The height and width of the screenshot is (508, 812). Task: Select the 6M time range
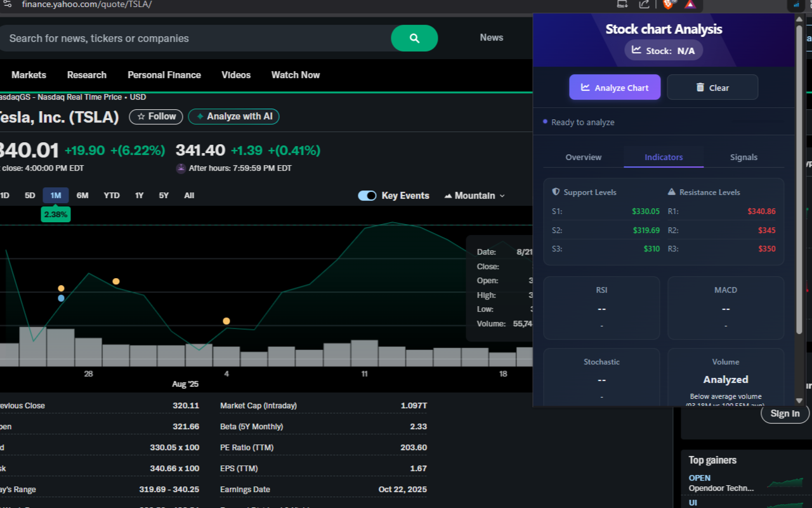click(82, 196)
